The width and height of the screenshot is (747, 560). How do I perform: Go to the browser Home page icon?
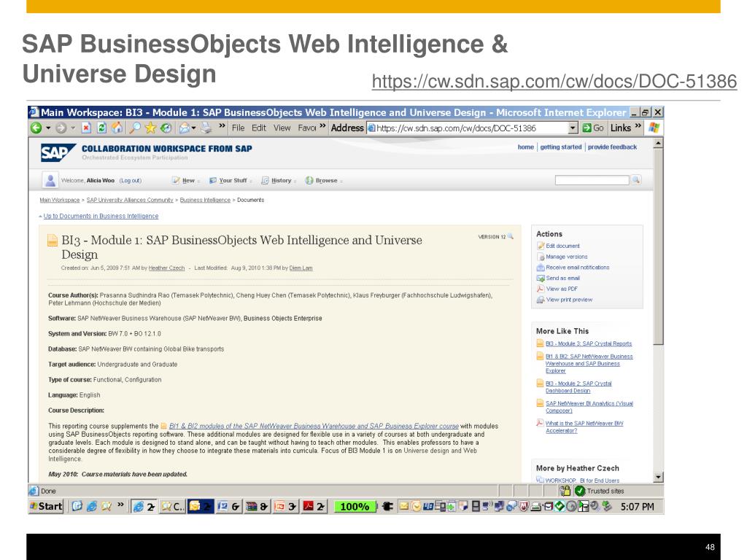tap(117, 128)
